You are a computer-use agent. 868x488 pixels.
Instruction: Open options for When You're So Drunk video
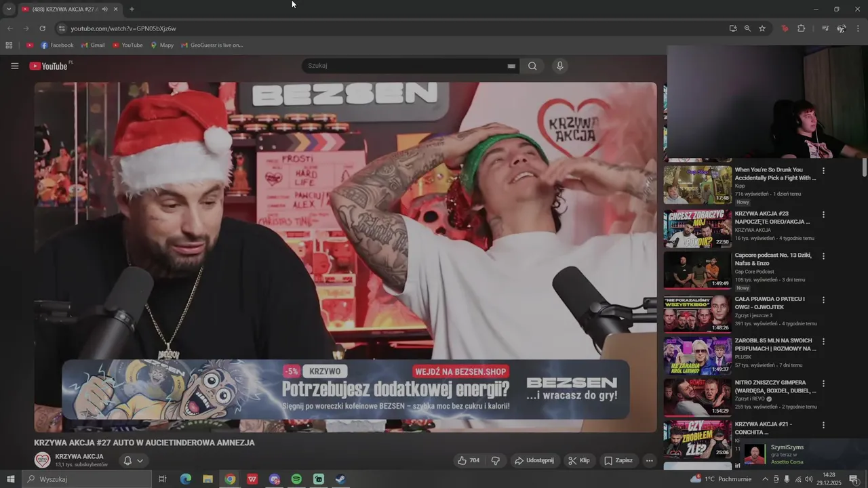click(824, 171)
